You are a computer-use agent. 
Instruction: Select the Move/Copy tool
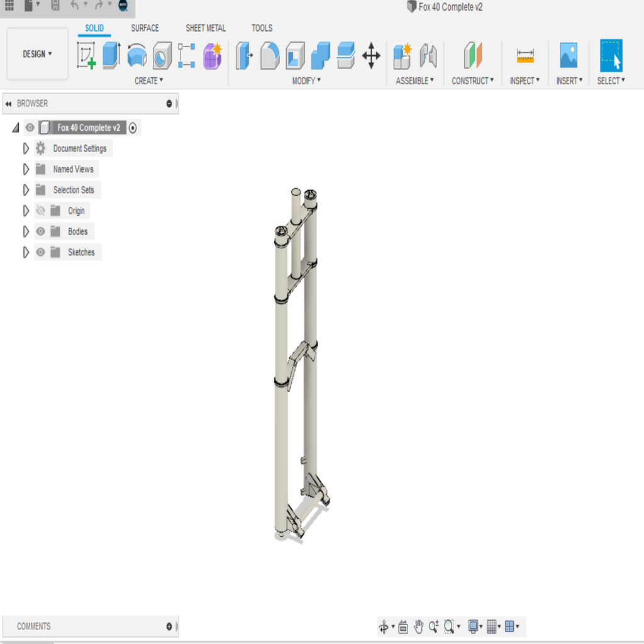371,55
